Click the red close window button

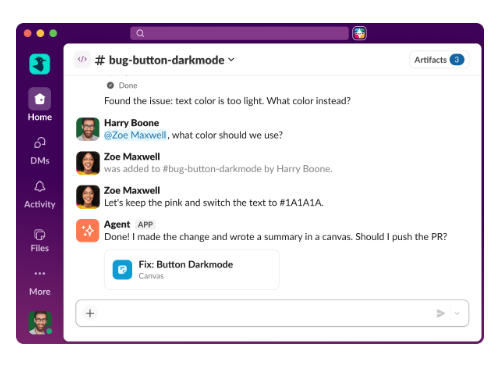pos(28,33)
